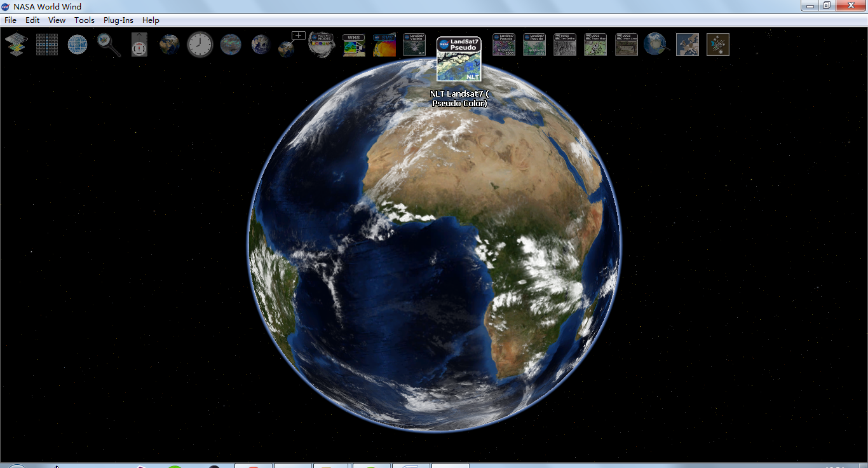Toggle the compass icon in toolbar
868x468 pixels.
pyautogui.click(x=139, y=45)
